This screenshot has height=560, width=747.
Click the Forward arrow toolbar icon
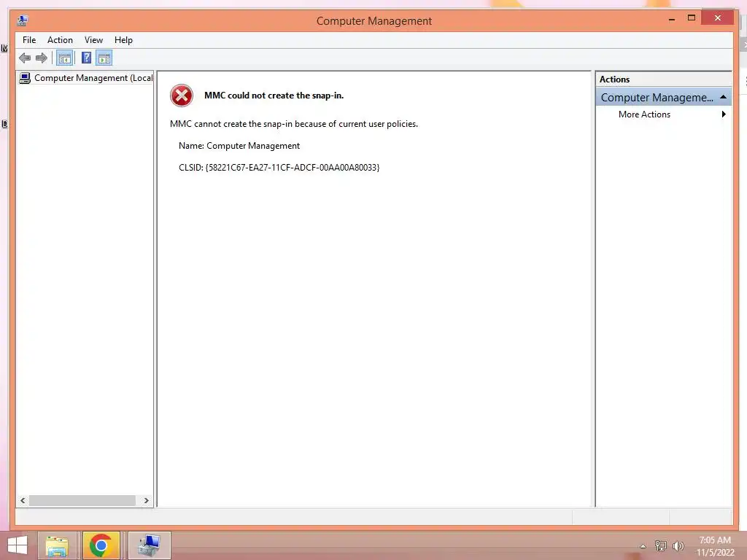point(42,58)
